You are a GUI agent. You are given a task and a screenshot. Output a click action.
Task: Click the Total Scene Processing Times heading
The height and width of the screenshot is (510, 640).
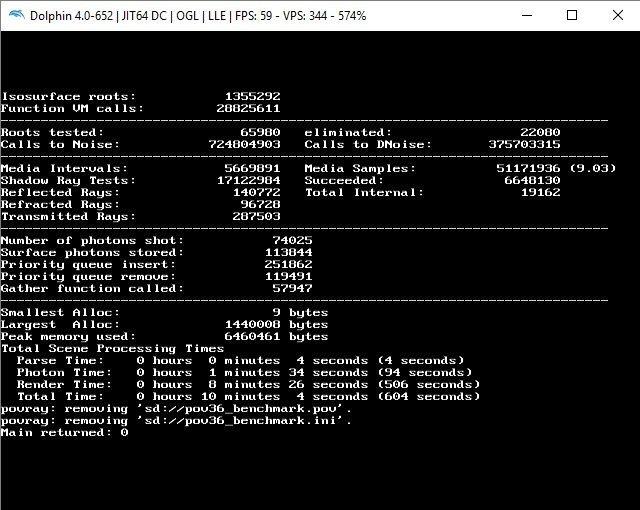(112, 348)
